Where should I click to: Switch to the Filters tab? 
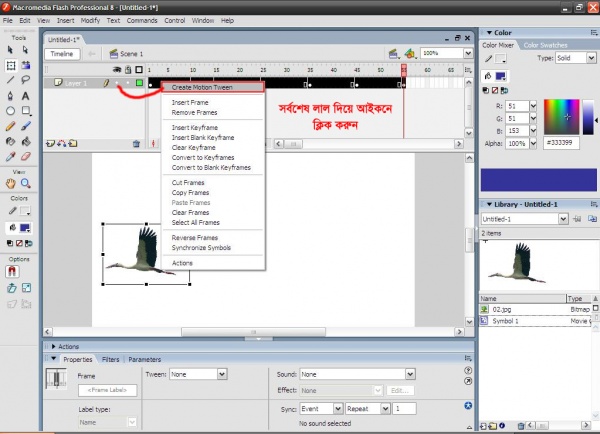pos(111,359)
